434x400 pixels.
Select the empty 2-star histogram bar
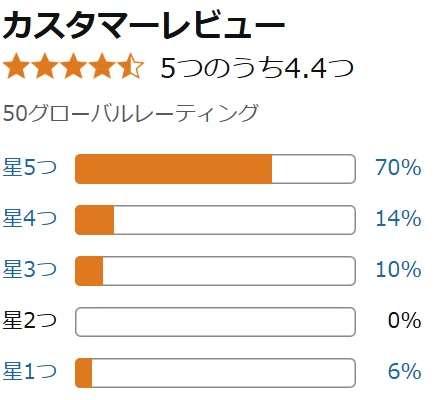[x=215, y=322]
